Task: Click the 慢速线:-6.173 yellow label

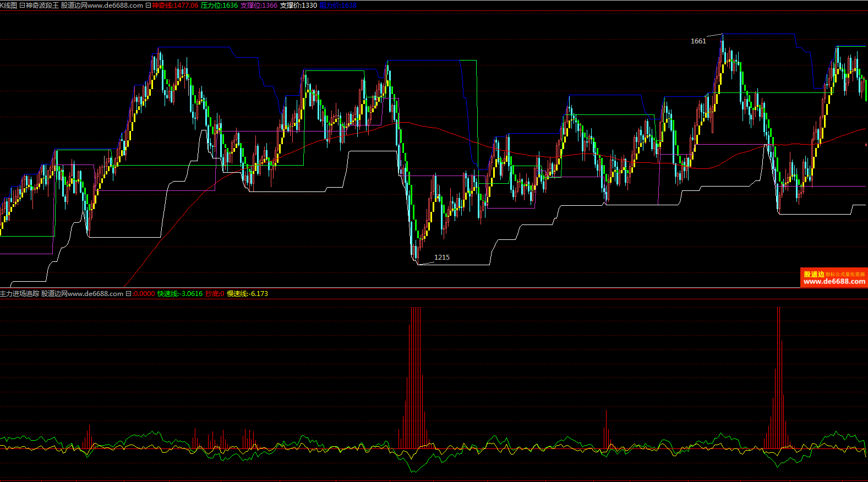Action: tap(247, 294)
